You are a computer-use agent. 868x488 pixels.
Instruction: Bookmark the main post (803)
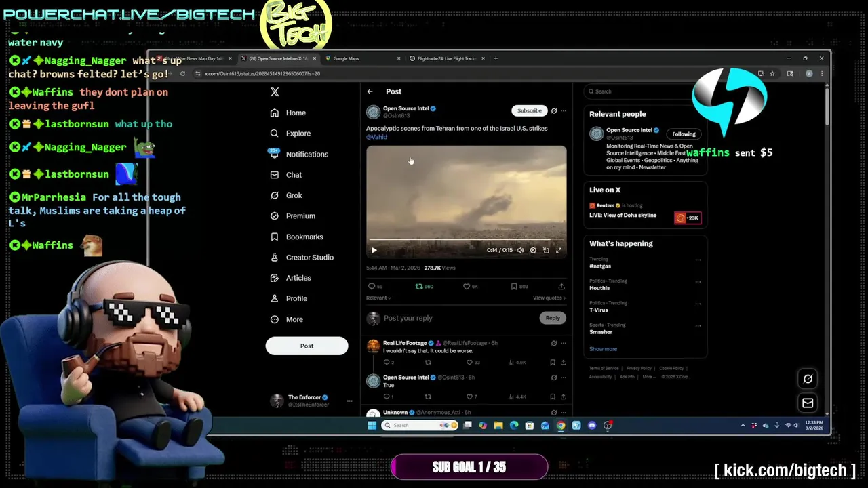click(x=519, y=287)
